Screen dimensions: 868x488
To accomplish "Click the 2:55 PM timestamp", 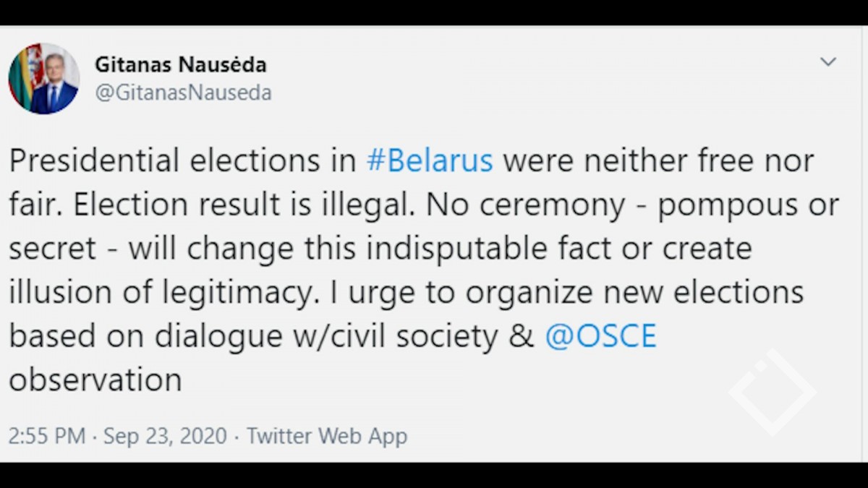I will coord(47,436).
